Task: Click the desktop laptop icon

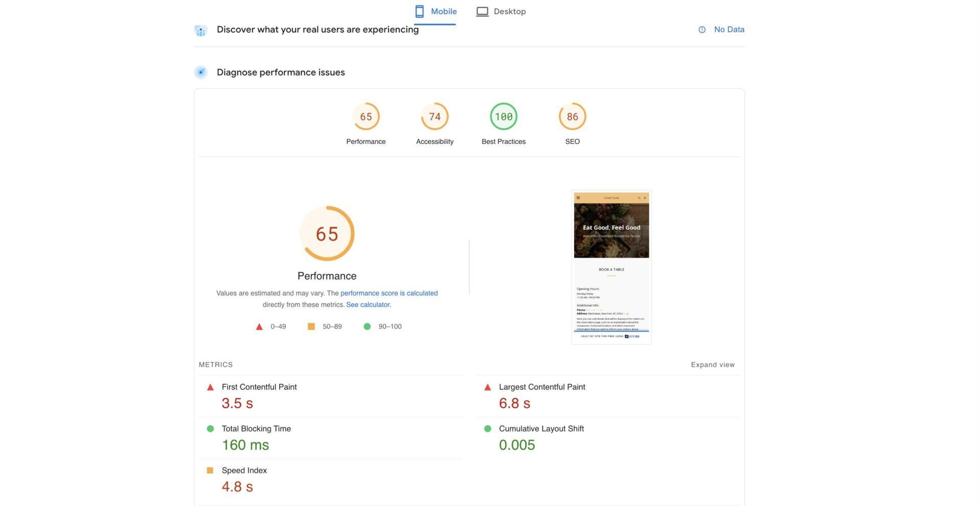Action: click(482, 12)
